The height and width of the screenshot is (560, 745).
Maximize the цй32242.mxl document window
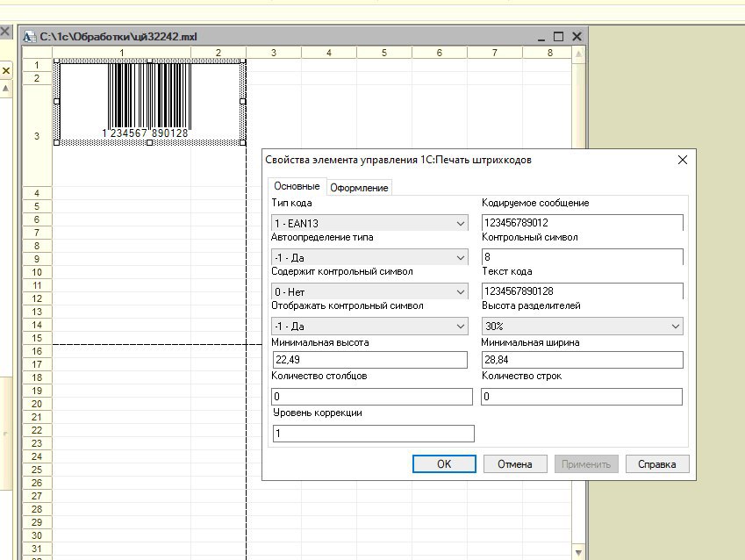coord(559,37)
